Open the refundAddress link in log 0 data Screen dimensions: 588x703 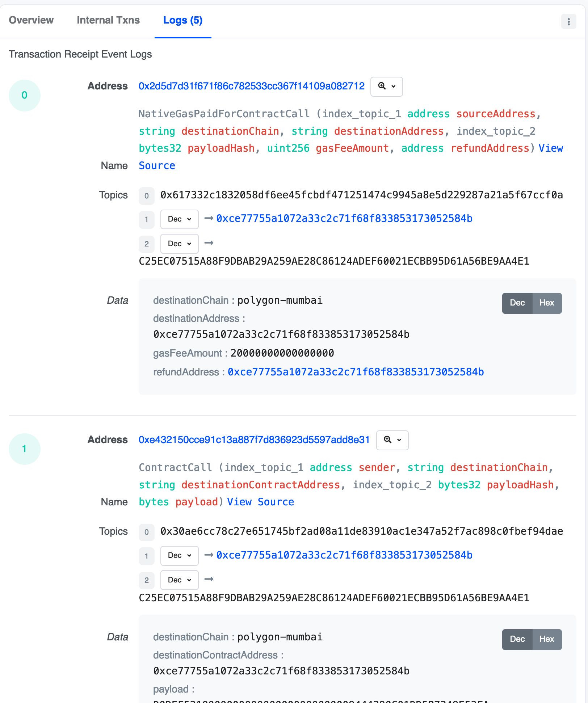(x=356, y=372)
